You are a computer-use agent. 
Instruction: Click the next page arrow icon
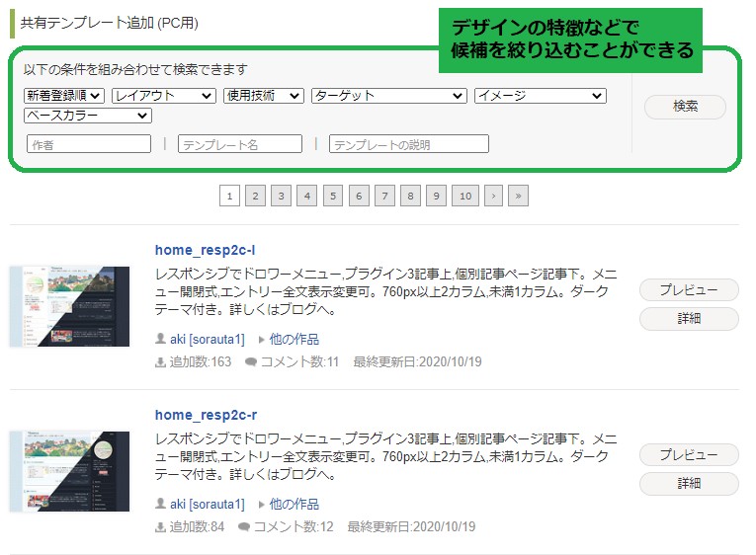[493, 196]
